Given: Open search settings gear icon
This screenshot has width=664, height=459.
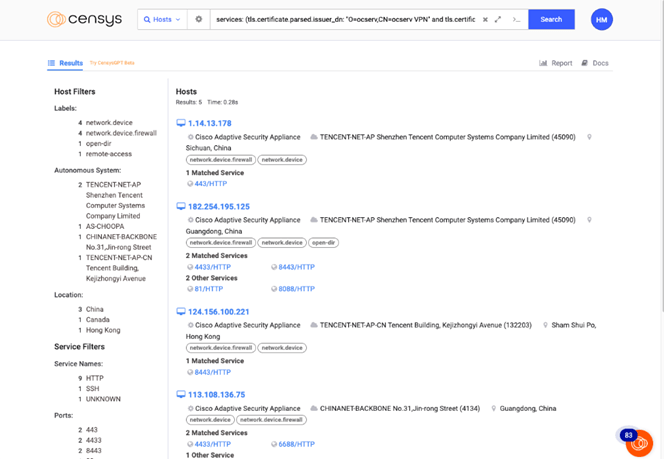Looking at the screenshot, I should [x=199, y=19].
